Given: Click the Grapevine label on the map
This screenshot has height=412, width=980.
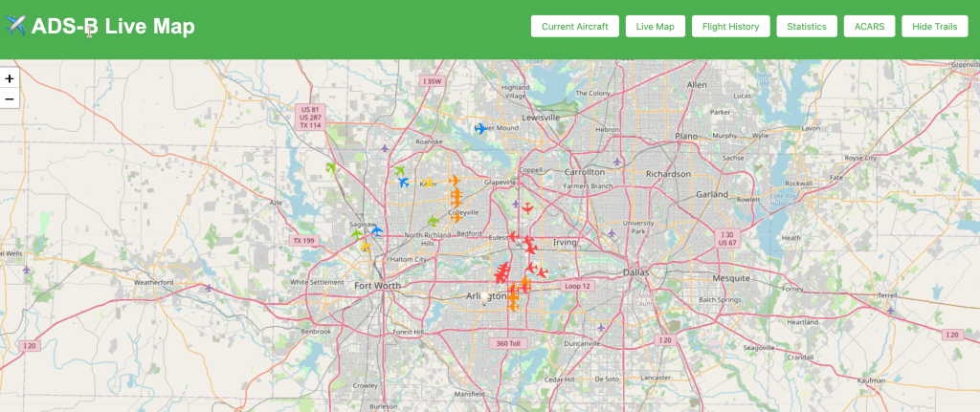Looking at the screenshot, I should [x=501, y=183].
